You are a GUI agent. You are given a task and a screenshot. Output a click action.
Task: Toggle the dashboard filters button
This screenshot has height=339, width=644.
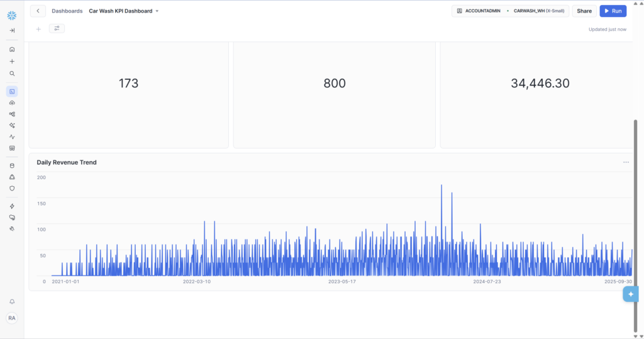[x=57, y=28]
